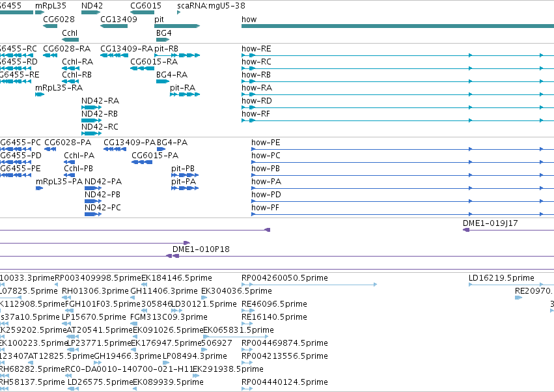Open transcript label 'how-RA'
Screen dimensions: 554x392
click(256, 88)
